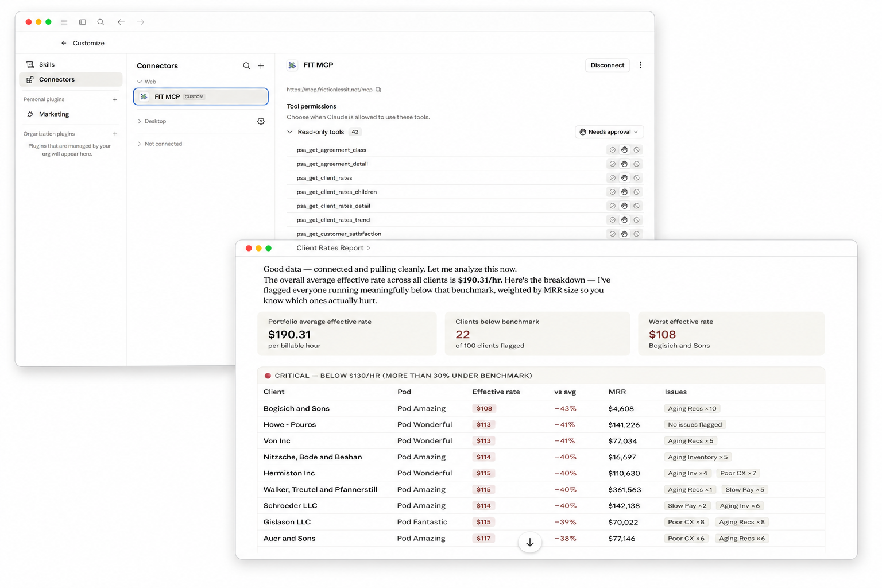Viewport: 882px width, 588px height.
Task: Toggle the sidebar panel icon in title bar
Action: click(x=83, y=22)
